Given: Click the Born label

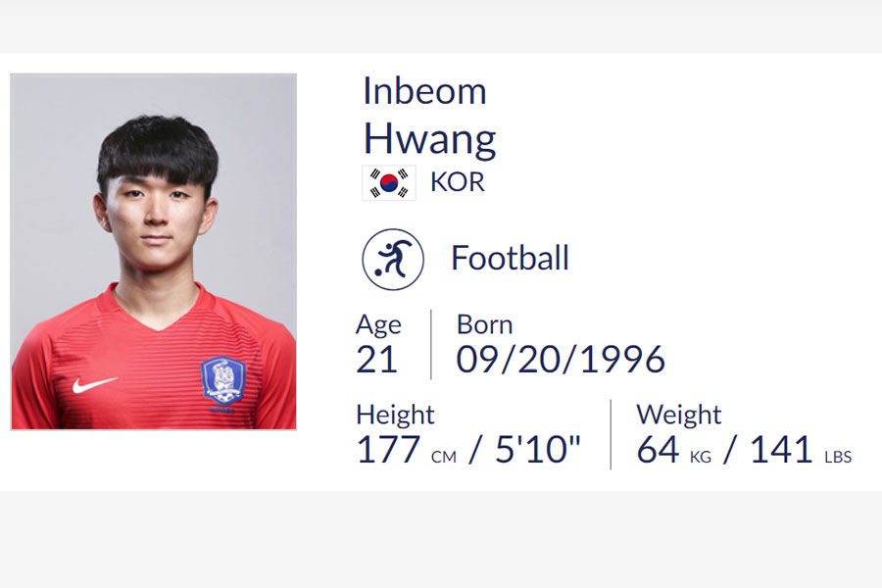Looking at the screenshot, I should tap(484, 324).
